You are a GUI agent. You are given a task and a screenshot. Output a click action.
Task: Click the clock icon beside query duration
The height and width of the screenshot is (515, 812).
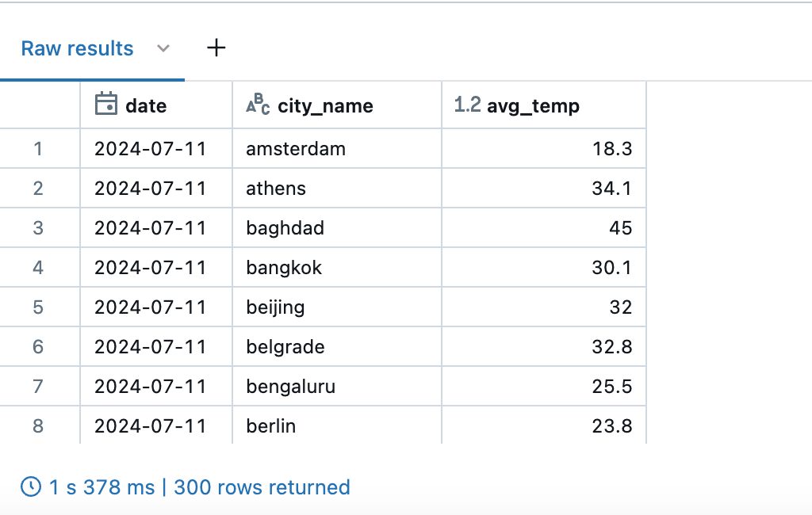(31, 487)
